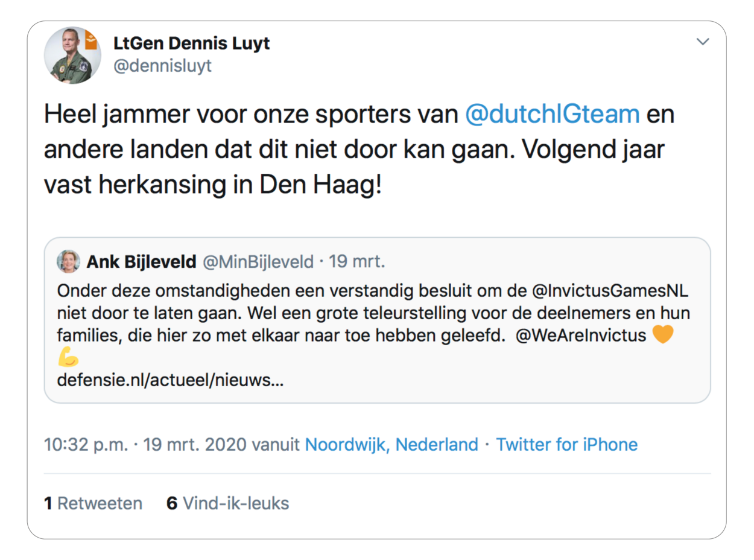The height and width of the screenshot is (560, 754).
Task: View the 1 Retweeten list
Action: 93,503
